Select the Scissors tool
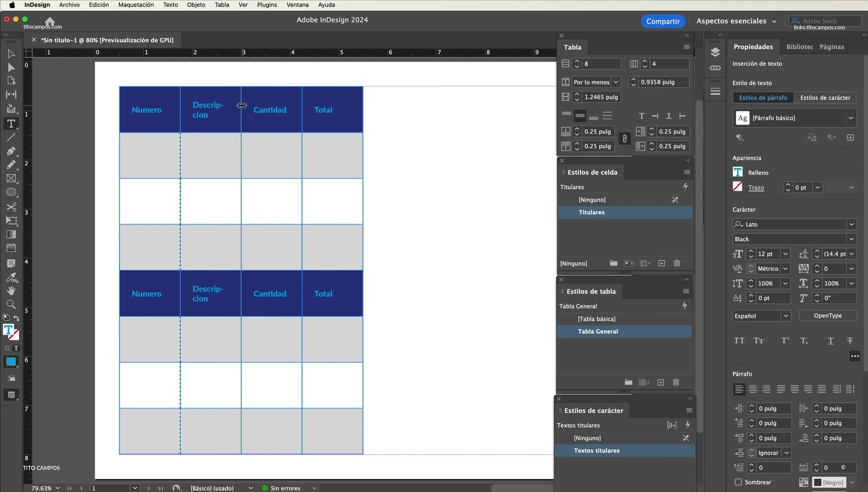Screen dimensions: 868x492 (11, 207)
